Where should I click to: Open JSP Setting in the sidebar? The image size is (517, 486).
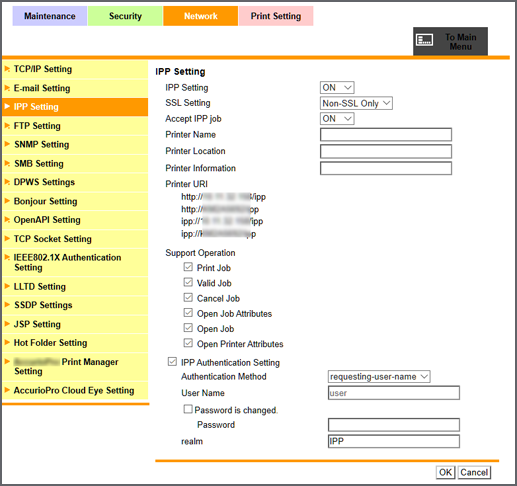click(x=75, y=324)
